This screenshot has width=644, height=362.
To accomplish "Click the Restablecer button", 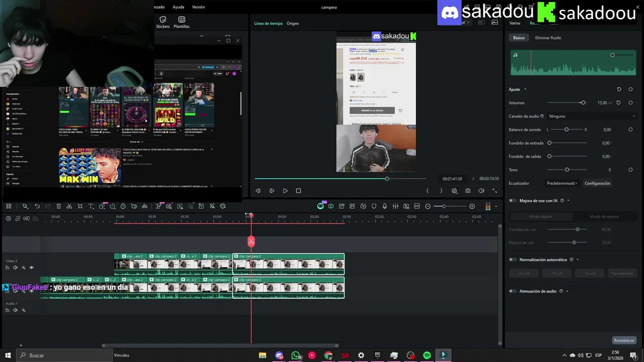I will 624,340.
